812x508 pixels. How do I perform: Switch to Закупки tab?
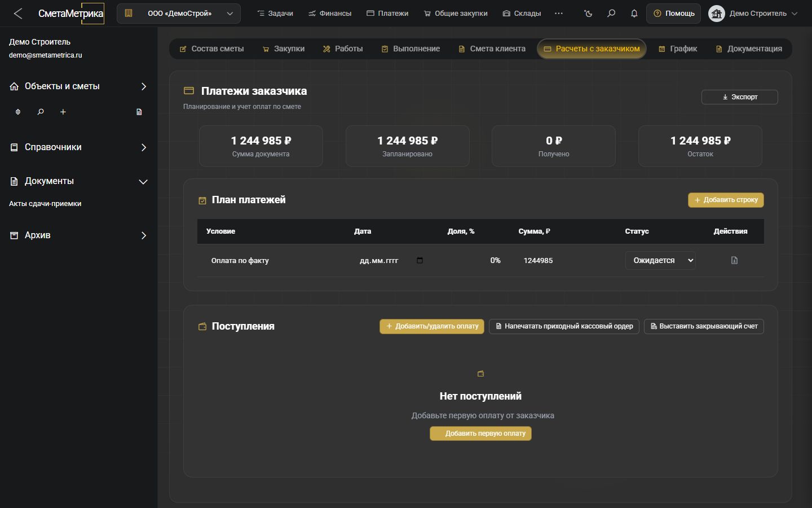click(x=284, y=49)
